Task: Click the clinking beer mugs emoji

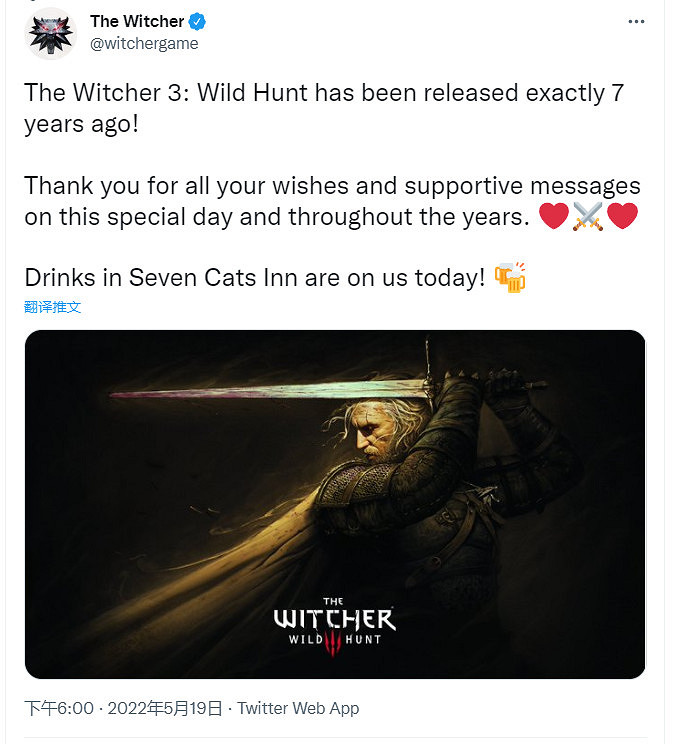Action: (510, 278)
